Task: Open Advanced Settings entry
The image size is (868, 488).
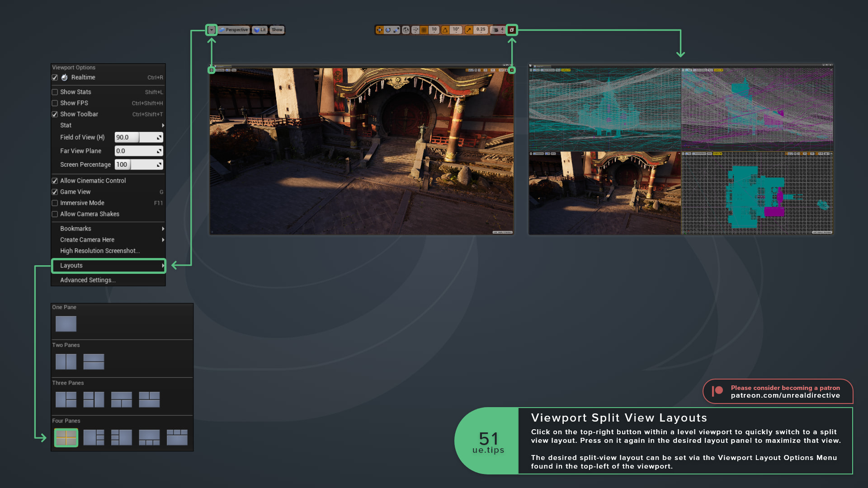Action: (88, 280)
